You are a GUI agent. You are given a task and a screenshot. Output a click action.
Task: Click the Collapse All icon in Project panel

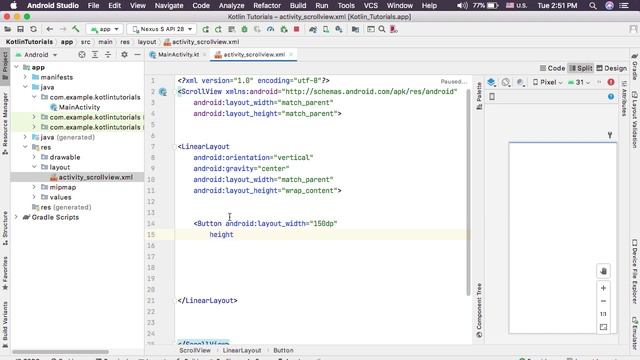click(x=108, y=55)
